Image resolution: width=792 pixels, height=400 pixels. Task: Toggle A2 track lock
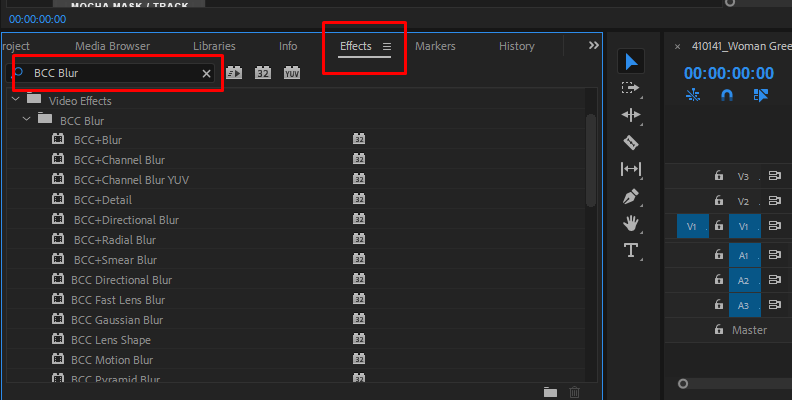click(718, 279)
